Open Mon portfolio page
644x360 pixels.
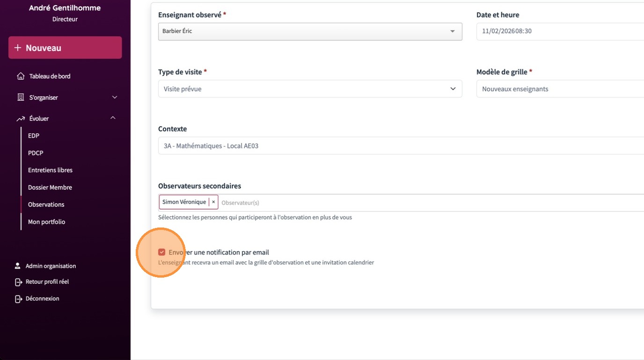click(46, 222)
